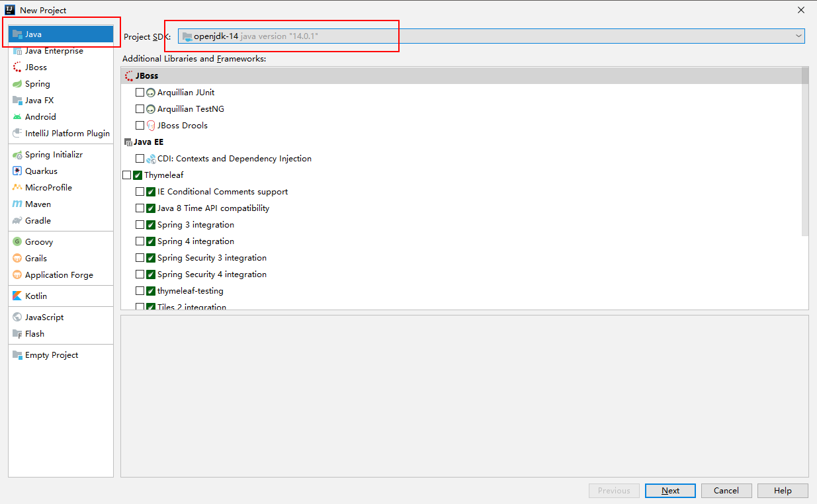This screenshot has width=817, height=504.
Task: Click the empty framework description panel
Action: [464, 396]
